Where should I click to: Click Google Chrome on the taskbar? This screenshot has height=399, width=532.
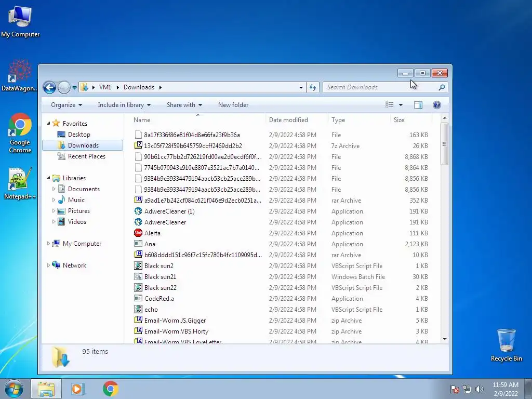(111, 389)
